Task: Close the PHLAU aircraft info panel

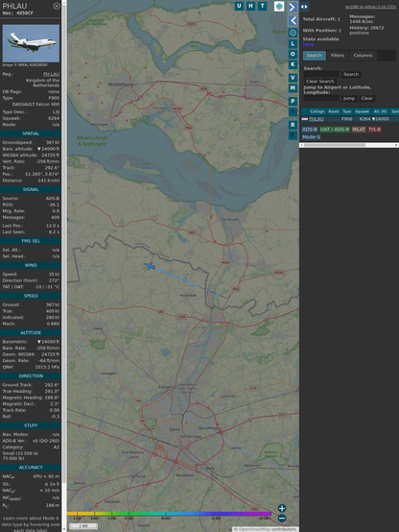Action: pyautogui.click(x=57, y=6)
